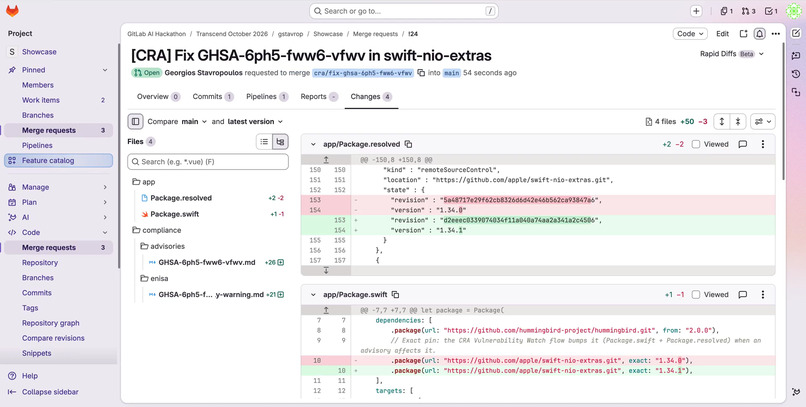806x407 pixels.
Task: Collapse the app/Package.swift diff
Action: coord(313,295)
